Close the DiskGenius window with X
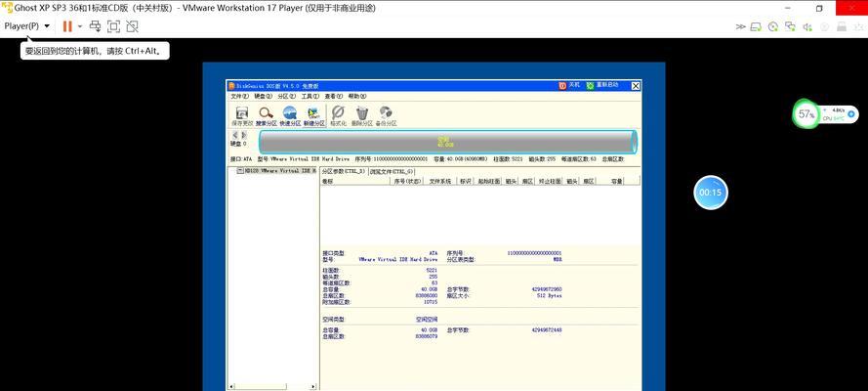This screenshot has width=868, height=391. (636, 86)
